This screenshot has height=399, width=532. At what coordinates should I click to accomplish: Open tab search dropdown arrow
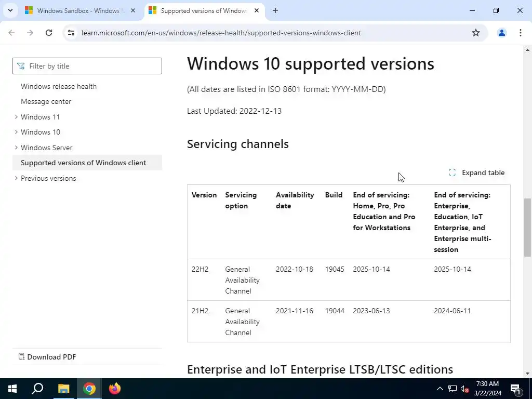[x=10, y=10]
